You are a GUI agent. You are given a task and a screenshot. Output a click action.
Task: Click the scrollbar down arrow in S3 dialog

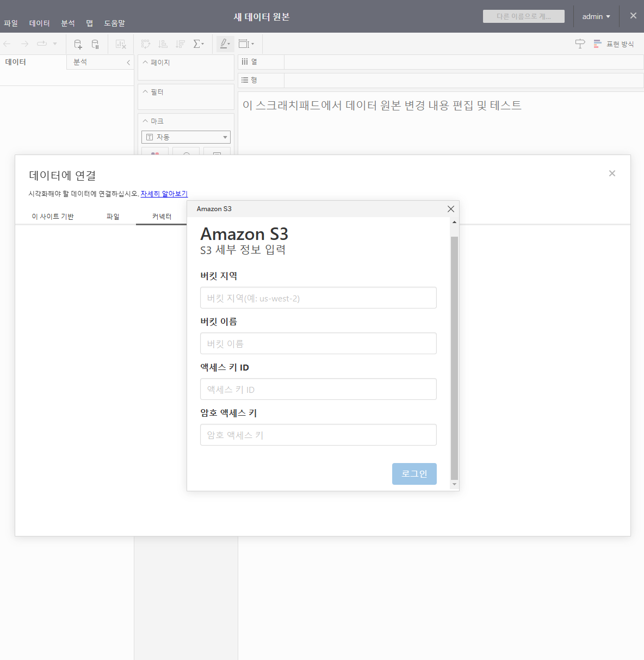(x=455, y=484)
